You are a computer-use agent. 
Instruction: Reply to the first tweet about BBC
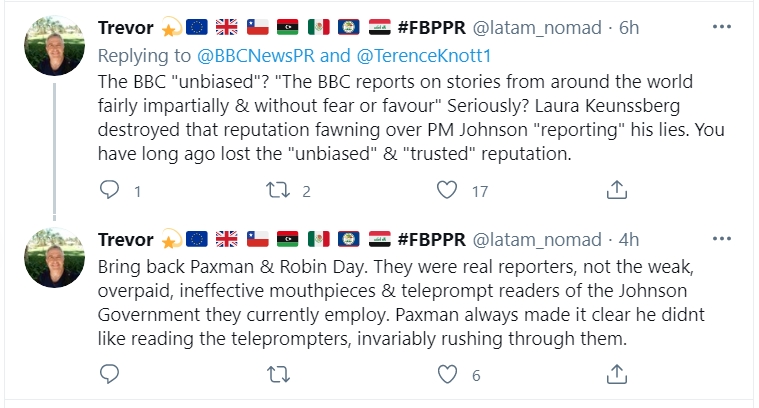pyautogui.click(x=111, y=189)
